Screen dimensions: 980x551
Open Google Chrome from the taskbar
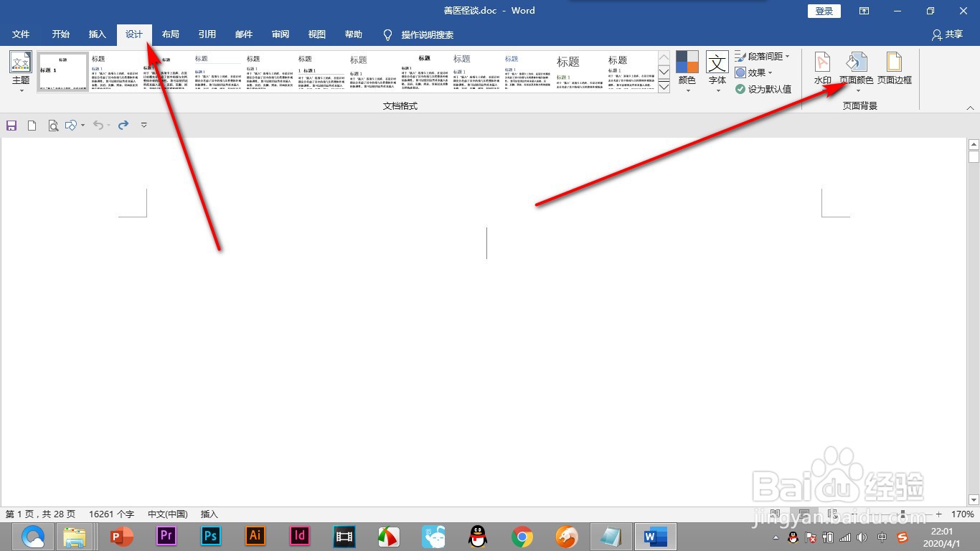(522, 536)
